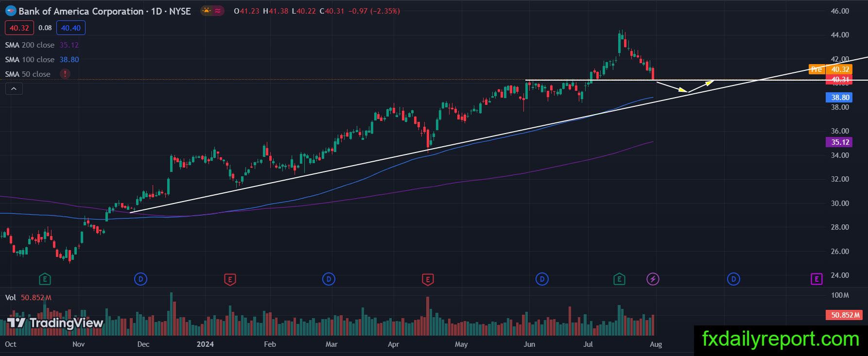The width and height of the screenshot is (868, 356).
Task: Click the wavy approximate-equal icon beside the sun
Action: [218, 11]
